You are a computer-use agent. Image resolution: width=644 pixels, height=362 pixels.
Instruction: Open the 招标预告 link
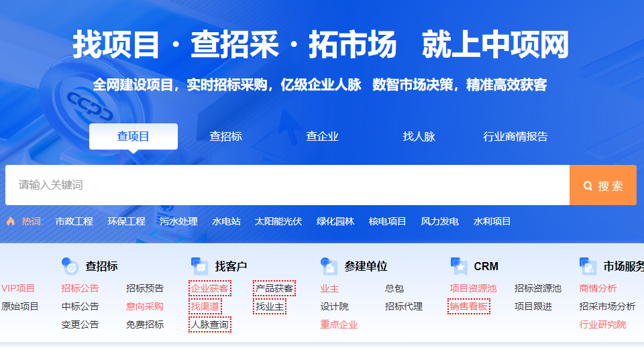pos(145,288)
